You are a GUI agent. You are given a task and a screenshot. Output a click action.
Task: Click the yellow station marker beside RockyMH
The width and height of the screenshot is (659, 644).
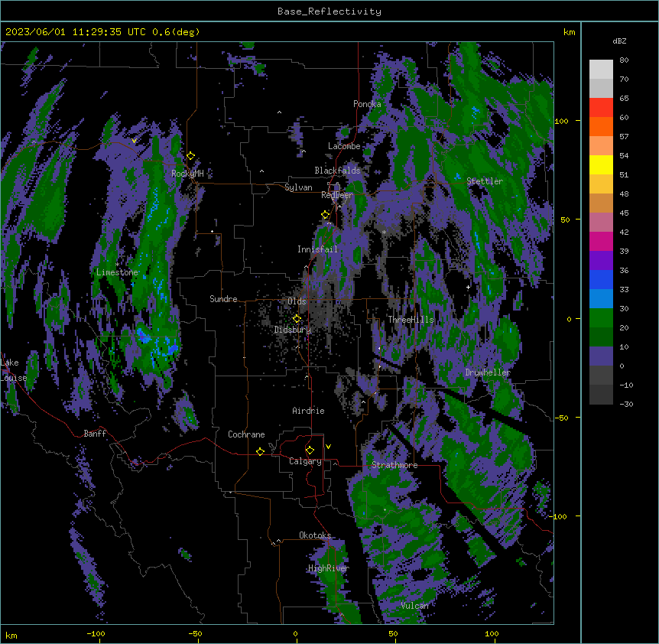tap(191, 156)
